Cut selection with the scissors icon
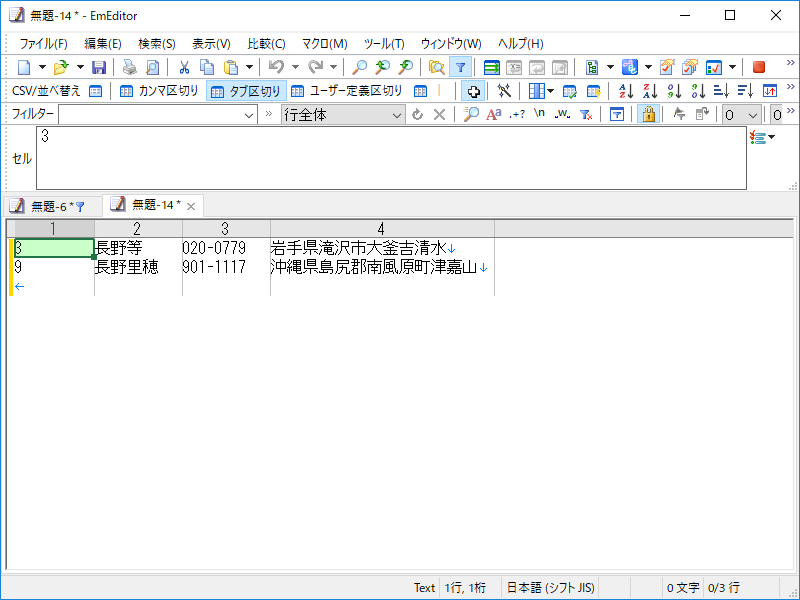The image size is (800, 600). [184, 67]
